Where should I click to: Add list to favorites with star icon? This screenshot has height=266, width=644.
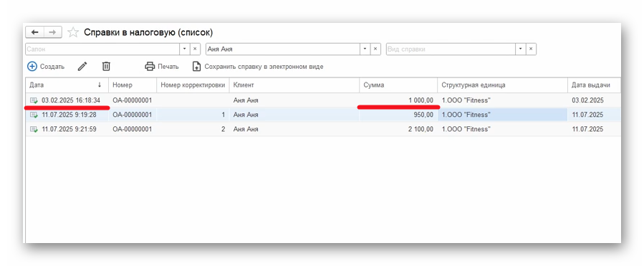click(x=73, y=32)
